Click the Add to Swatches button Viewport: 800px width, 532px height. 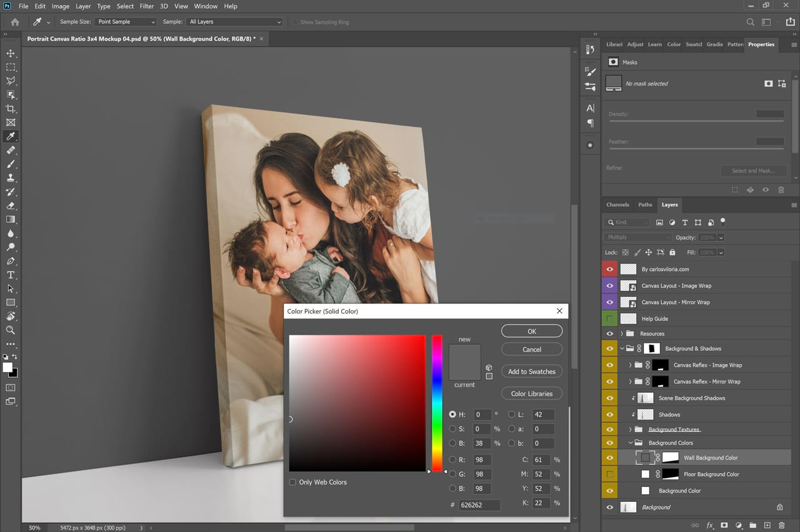click(531, 371)
